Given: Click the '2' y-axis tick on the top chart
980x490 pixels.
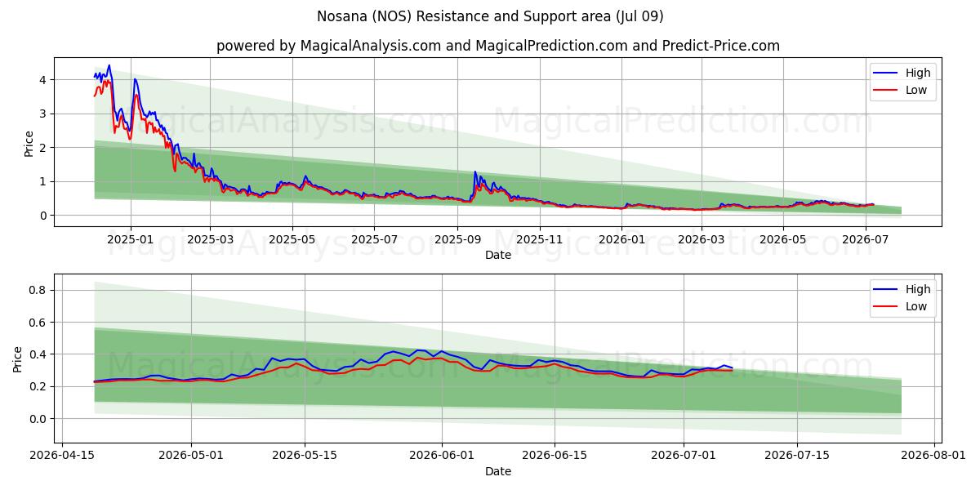Looking at the screenshot, I should 42,147.
